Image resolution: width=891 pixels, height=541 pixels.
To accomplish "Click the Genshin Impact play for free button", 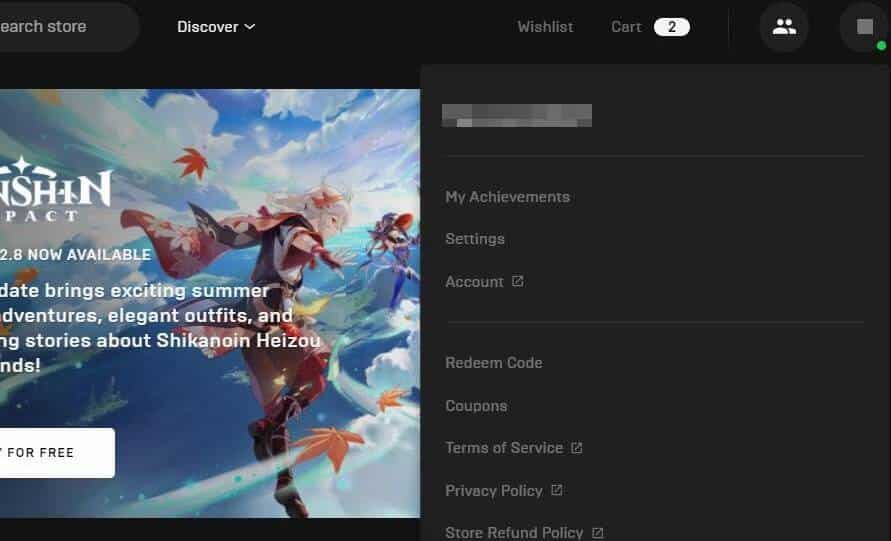I will tap(57, 452).
